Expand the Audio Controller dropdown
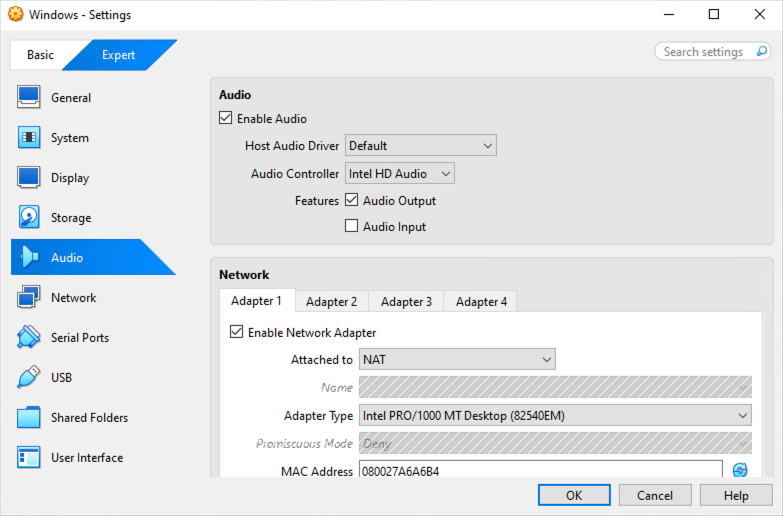 pyautogui.click(x=399, y=173)
